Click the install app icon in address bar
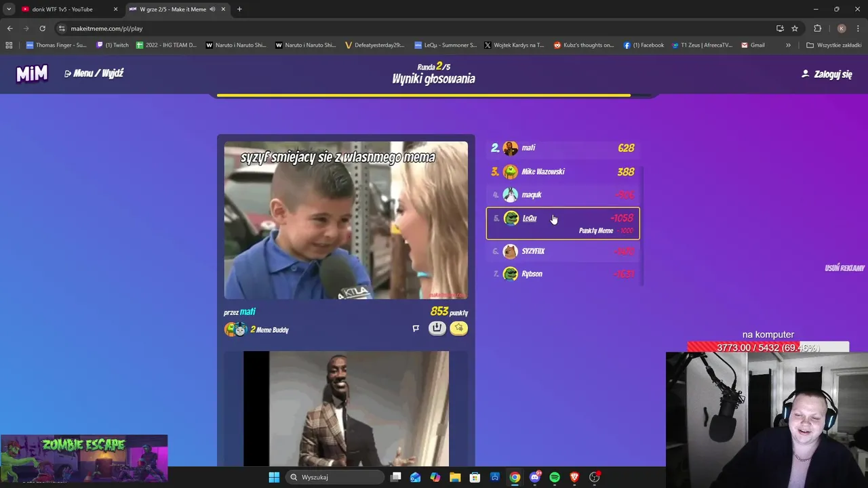The width and height of the screenshot is (868, 488). (780, 28)
